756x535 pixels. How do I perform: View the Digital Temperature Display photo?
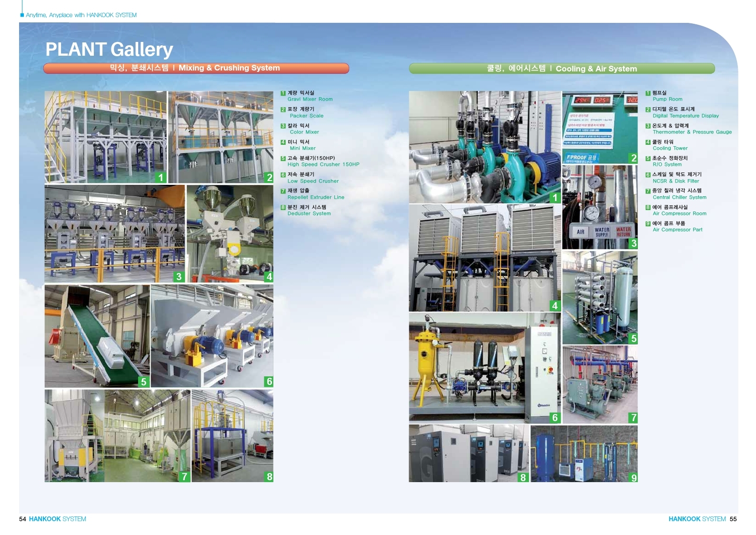tap(600, 127)
